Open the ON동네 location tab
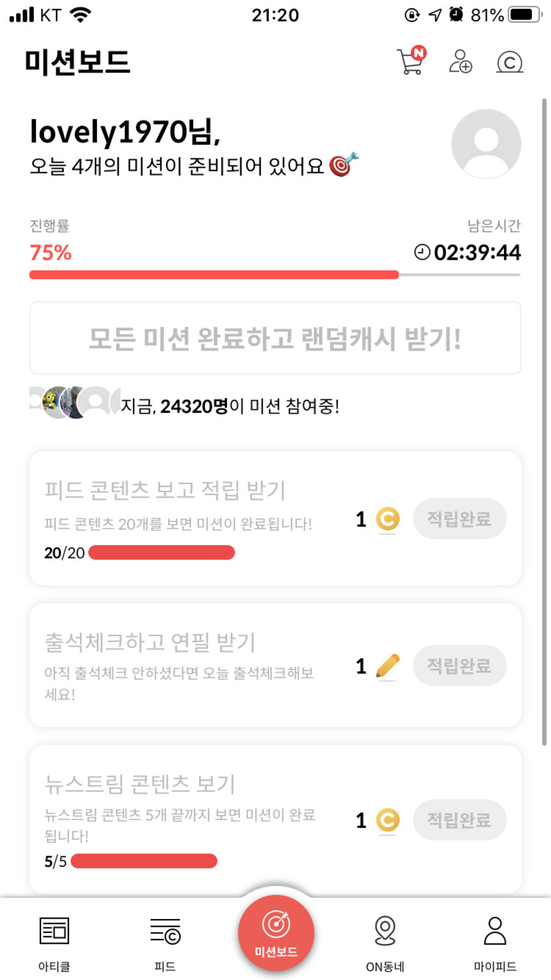 pos(385,941)
